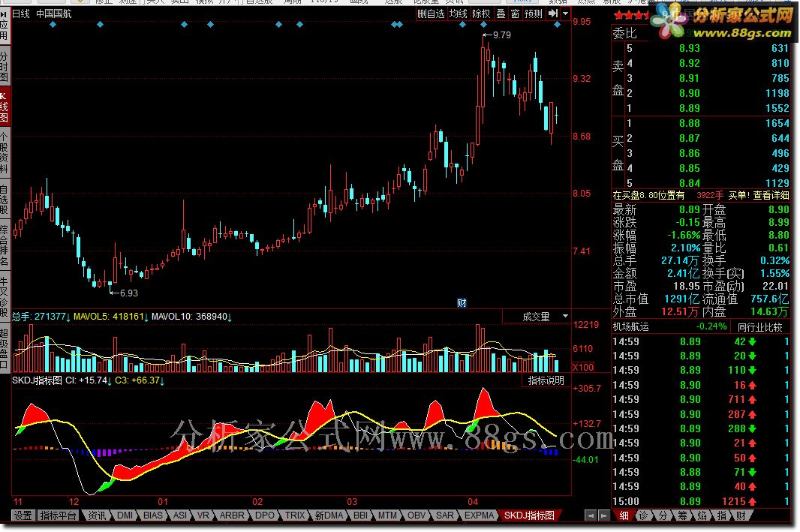
Task: Open 综合排名 ranking sidebar tab
Action: tap(4, 246)
